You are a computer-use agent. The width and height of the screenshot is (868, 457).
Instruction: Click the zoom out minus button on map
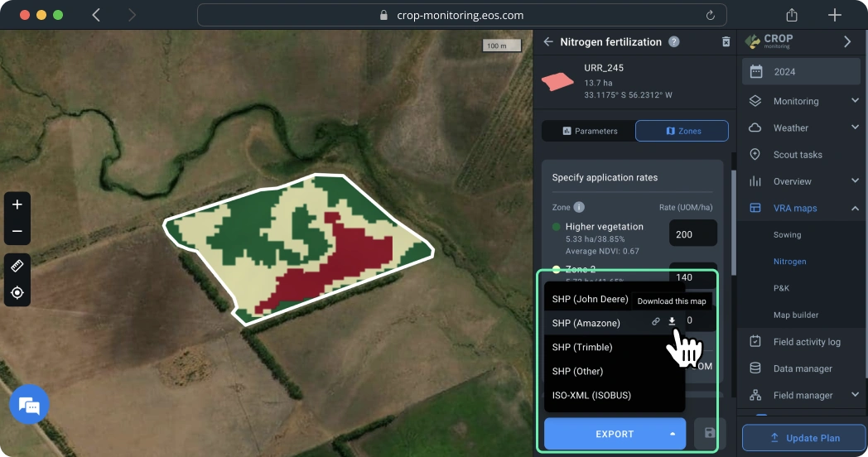point(17,232)
